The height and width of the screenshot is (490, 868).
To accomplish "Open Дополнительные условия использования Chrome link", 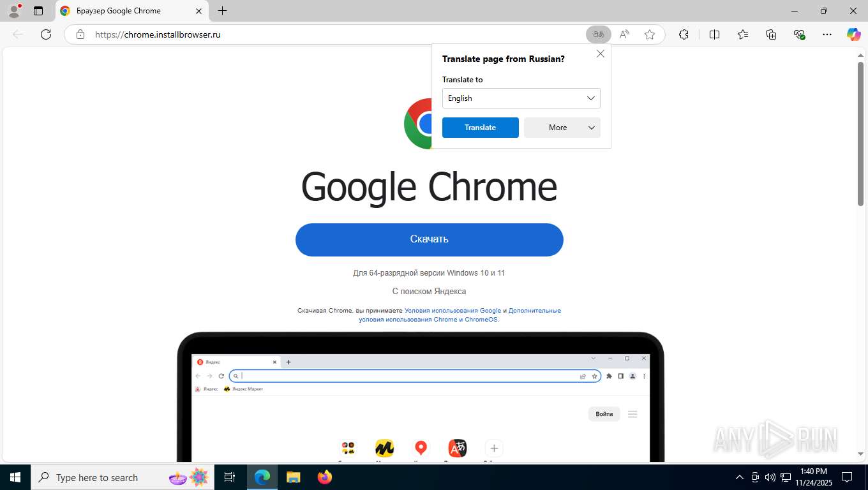I will (460, 315).
